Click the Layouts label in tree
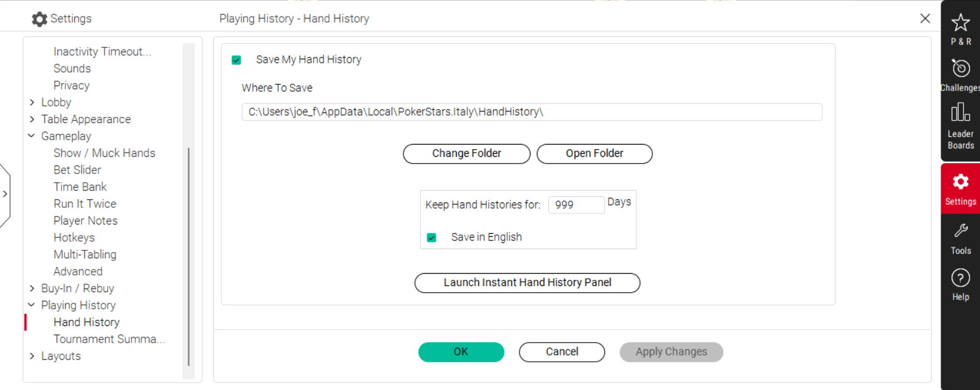The image size is (980, 390). [x=61, y=356]
